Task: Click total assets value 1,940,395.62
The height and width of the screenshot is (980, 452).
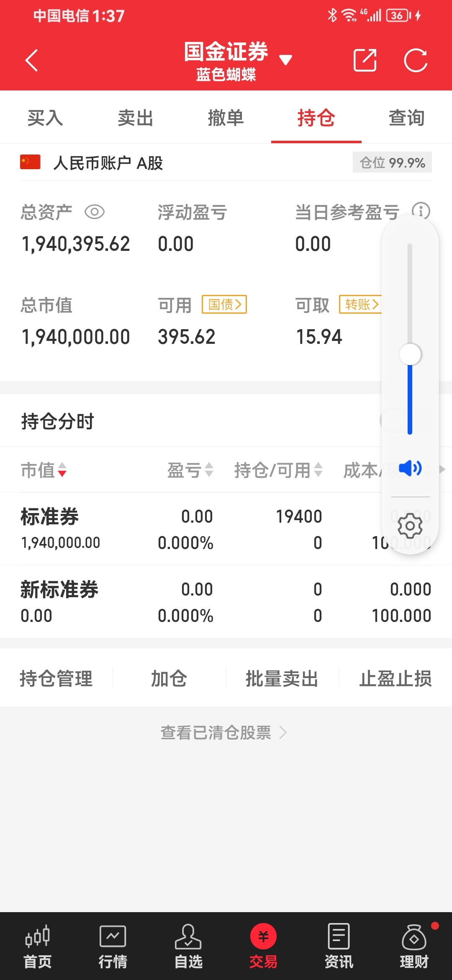Action: coord(76,244)
